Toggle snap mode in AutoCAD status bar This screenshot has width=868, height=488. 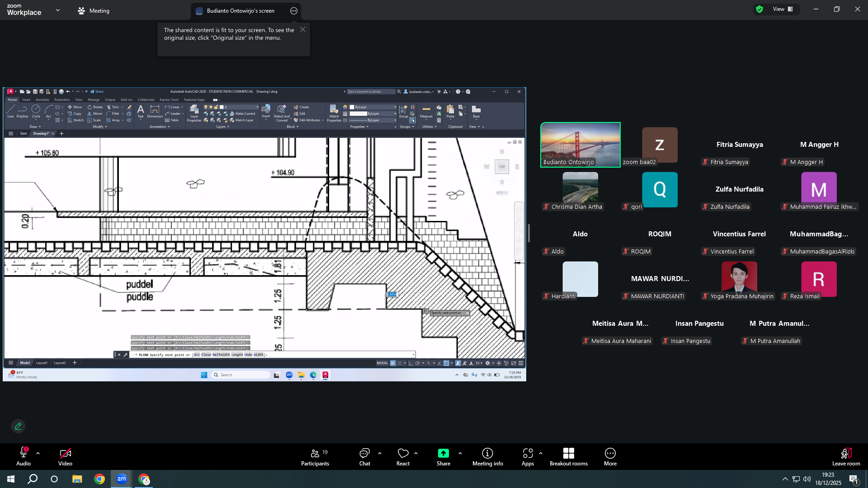pos(400,363)
